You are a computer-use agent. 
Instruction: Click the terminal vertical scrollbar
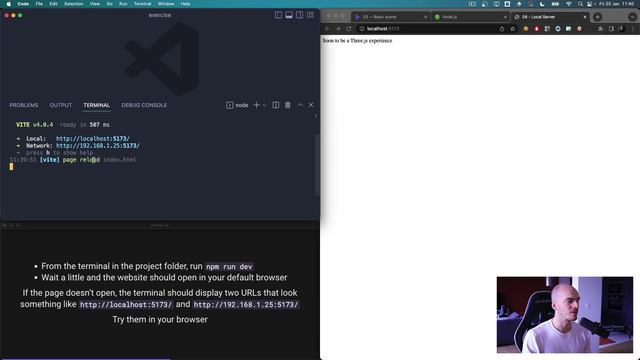tap(317, 165)
